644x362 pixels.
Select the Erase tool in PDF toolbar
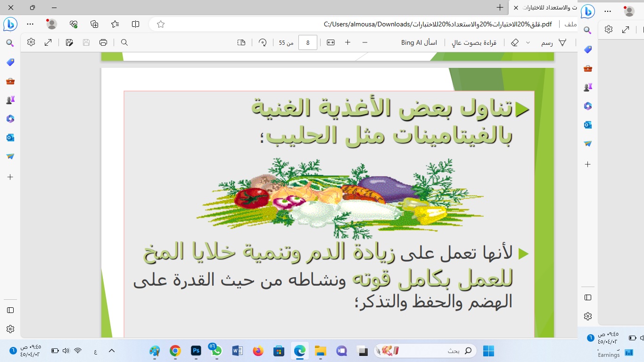[x=515, y=42]
